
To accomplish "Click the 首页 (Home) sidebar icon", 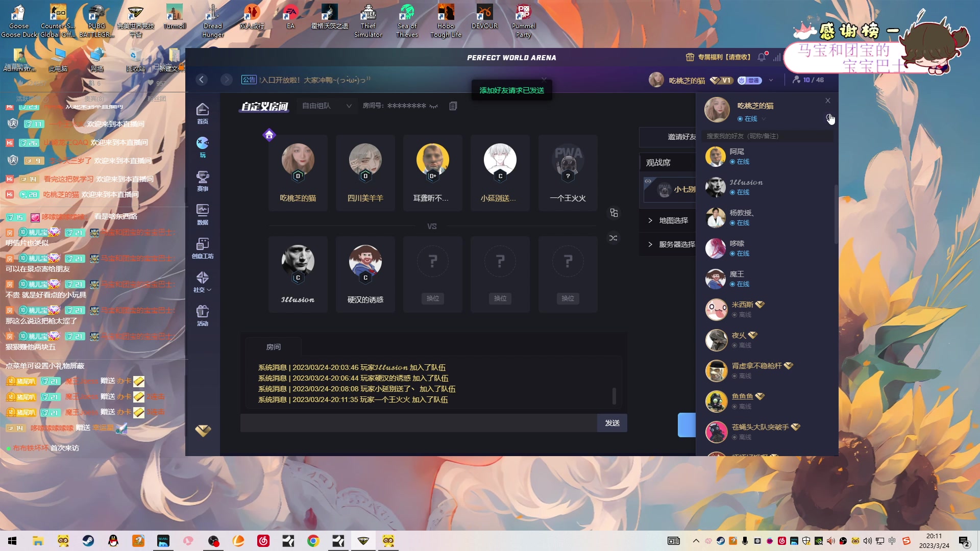I will point(203,112).
